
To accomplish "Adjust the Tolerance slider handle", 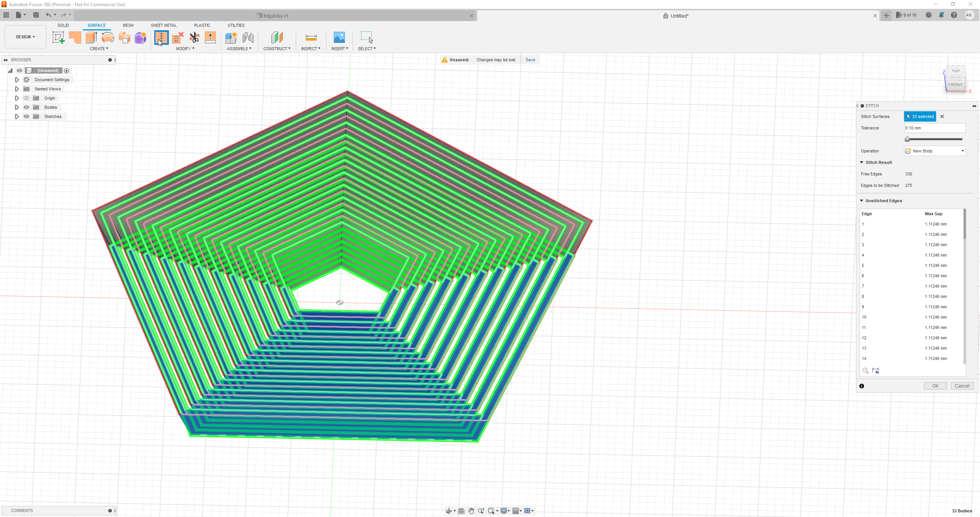I will tap(907, 139).
